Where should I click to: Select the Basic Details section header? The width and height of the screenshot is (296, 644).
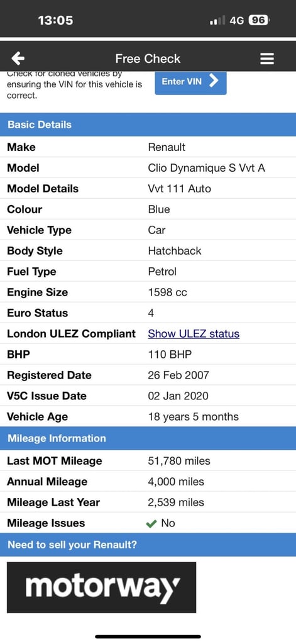coord(148,125)
